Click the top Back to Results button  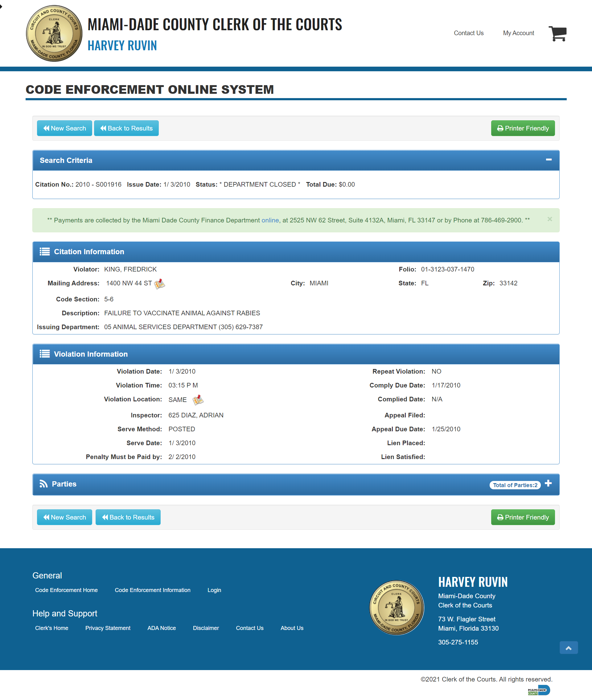tap(126, 128)
